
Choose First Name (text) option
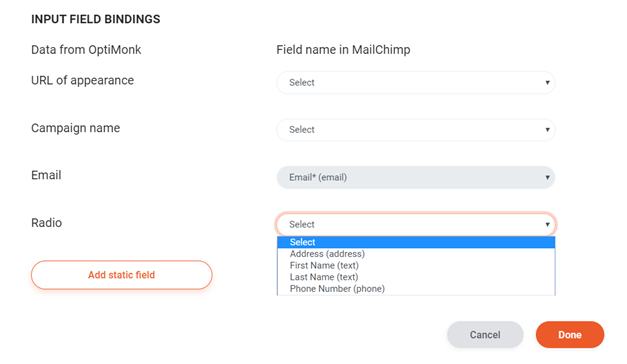tap(416, 266)
